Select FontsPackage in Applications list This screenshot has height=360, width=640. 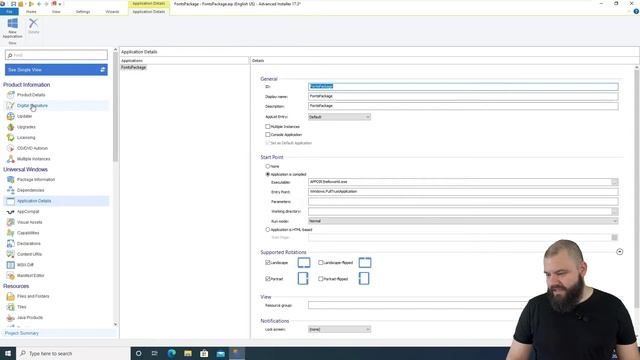click(x=133, y=67)
